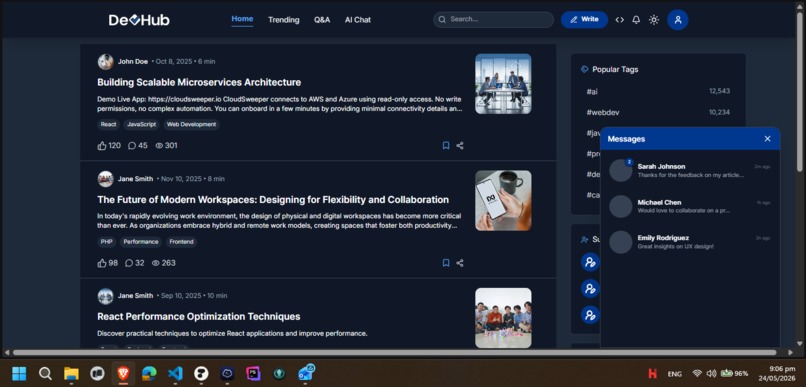The height and width of the screenshot is (387, 806).
Task: Open the Q&A section
Action: [322, 20]
